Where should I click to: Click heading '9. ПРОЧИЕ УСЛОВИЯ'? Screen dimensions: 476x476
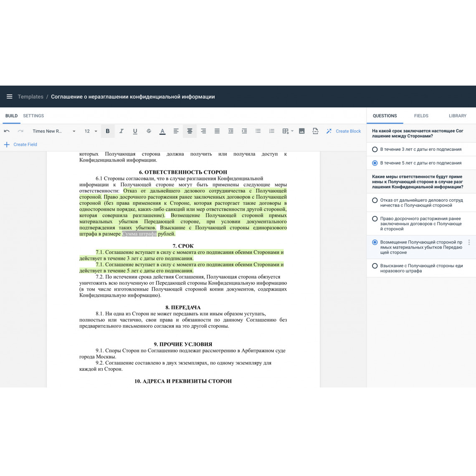pos(183,344)
